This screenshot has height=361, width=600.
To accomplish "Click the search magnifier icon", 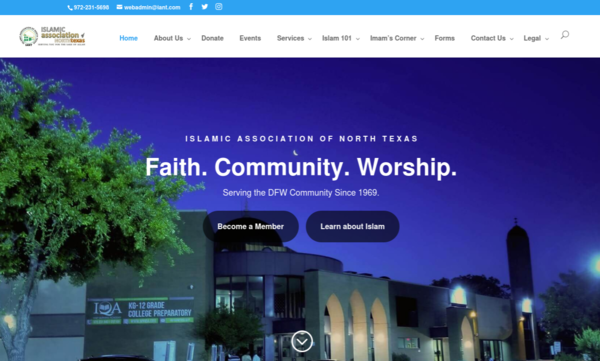I will (565, 35).
